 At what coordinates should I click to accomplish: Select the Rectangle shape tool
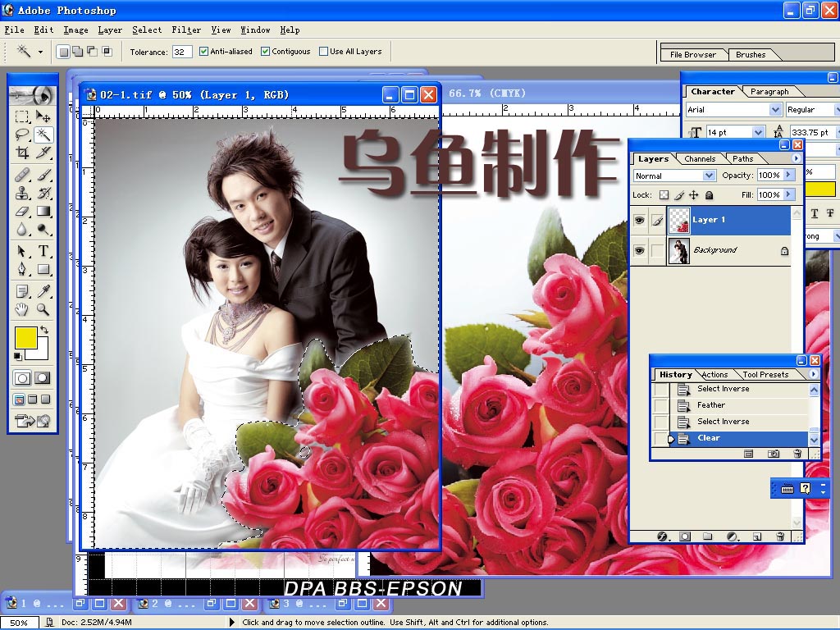click(43, 269)
